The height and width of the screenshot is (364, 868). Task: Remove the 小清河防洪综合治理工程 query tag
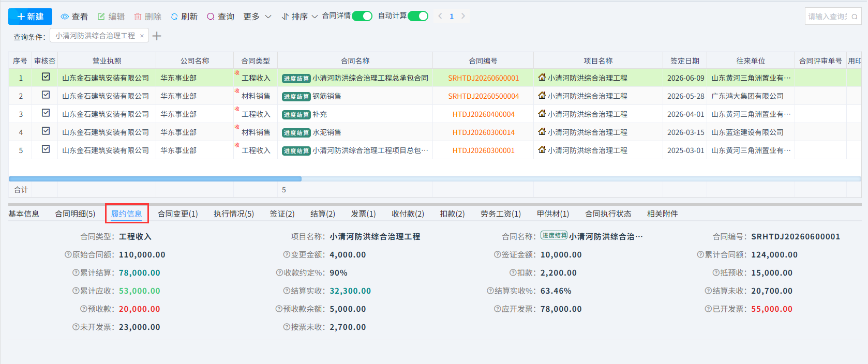[142, 36]
